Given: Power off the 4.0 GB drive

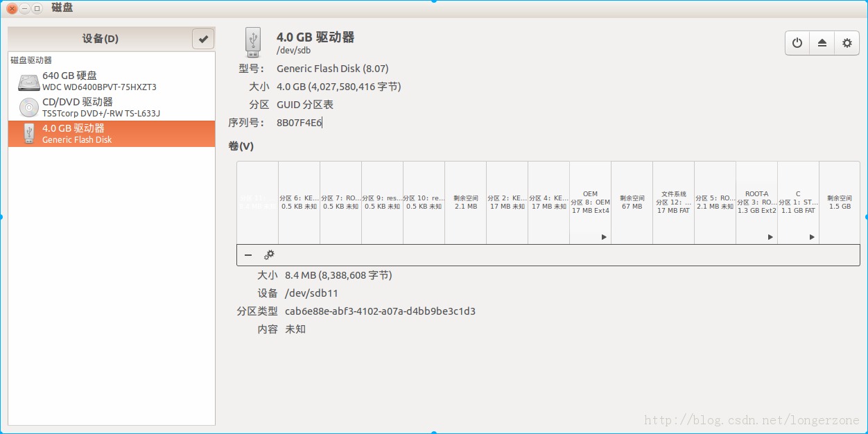Looking at the screenshot, I should click(797, 43).
